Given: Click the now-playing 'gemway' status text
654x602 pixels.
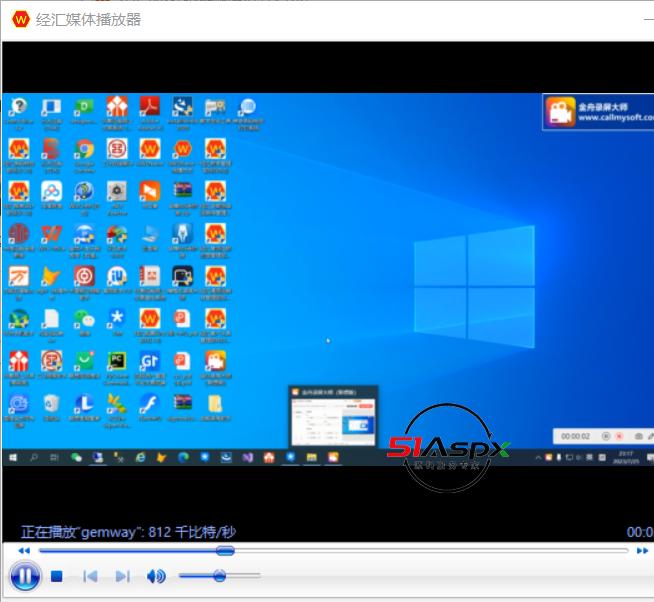Looking at the screenshot, I should tap(128, 532).
